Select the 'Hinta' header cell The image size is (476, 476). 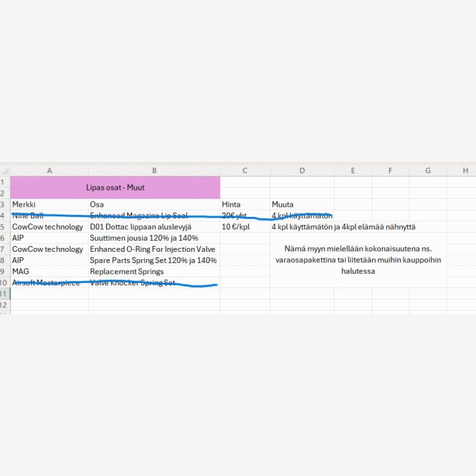tap(245, 205)
